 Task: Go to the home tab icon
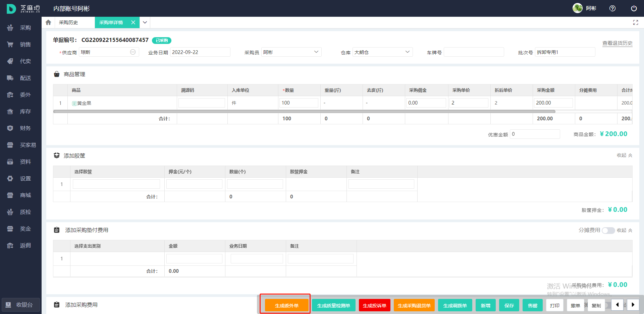pos(48,22)
